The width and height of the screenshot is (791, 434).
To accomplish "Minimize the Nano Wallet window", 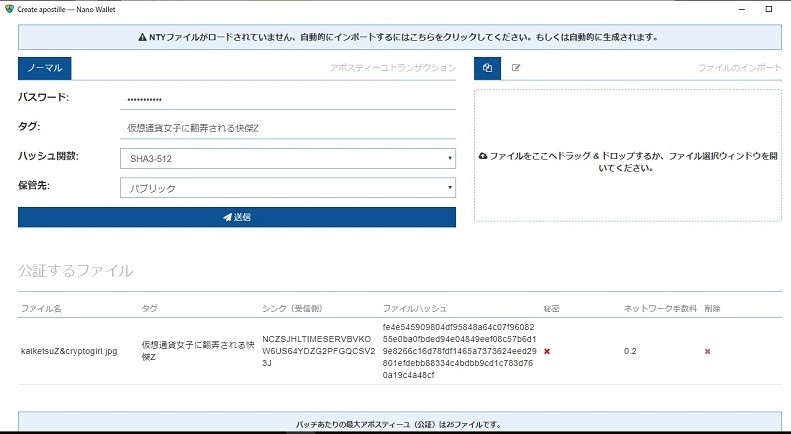I will click(743, 9).
